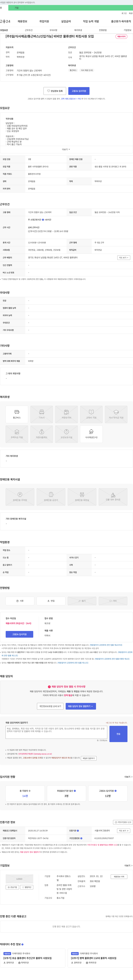
Task: Open info icon next to 빅데이터 추천 정보
Action: [22, 944]
